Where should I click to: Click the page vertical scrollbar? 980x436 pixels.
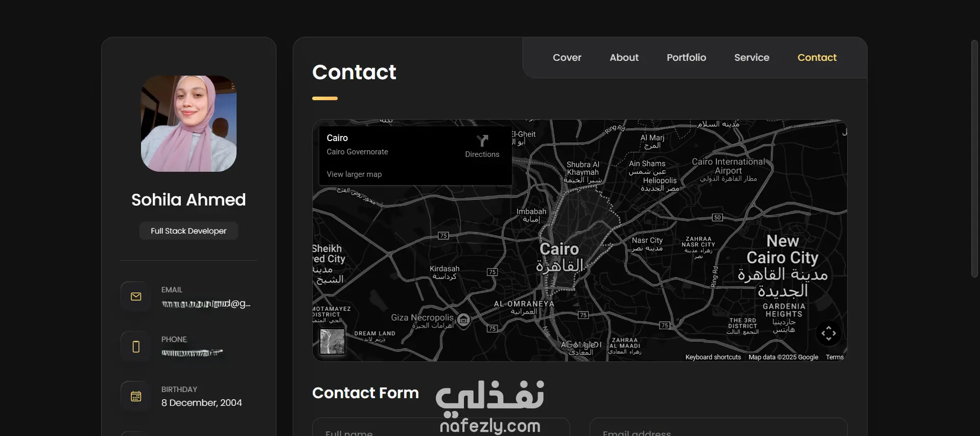click(x=974, y=158)
